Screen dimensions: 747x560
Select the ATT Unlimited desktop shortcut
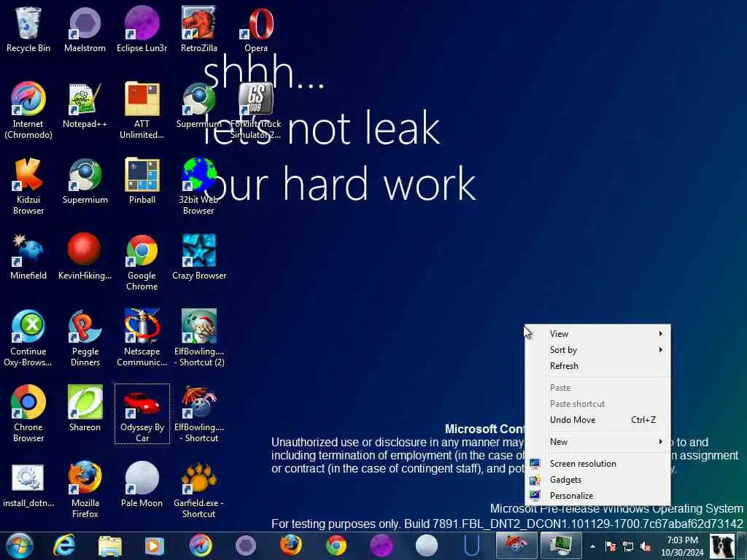(142, 111)
